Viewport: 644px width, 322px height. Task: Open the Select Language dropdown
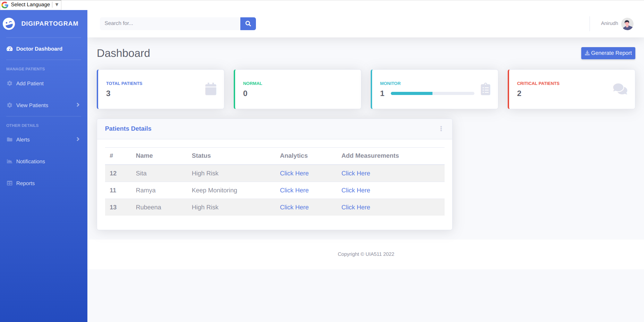pos(30,5)
